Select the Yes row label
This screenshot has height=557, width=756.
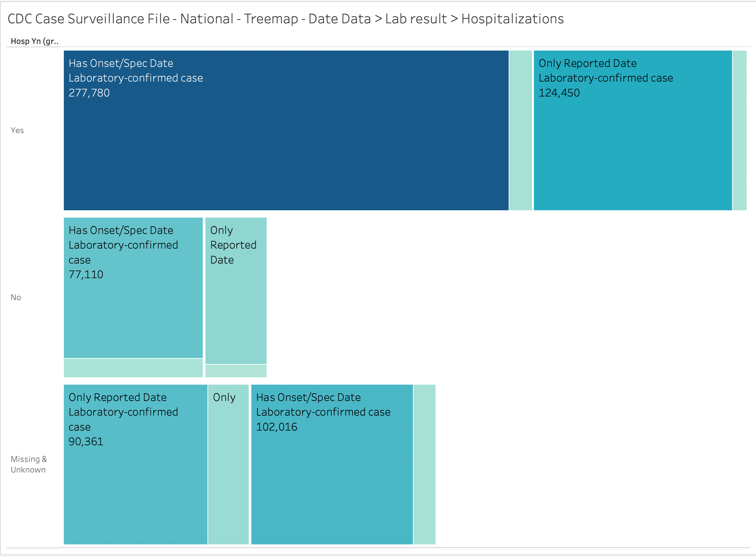17,130
